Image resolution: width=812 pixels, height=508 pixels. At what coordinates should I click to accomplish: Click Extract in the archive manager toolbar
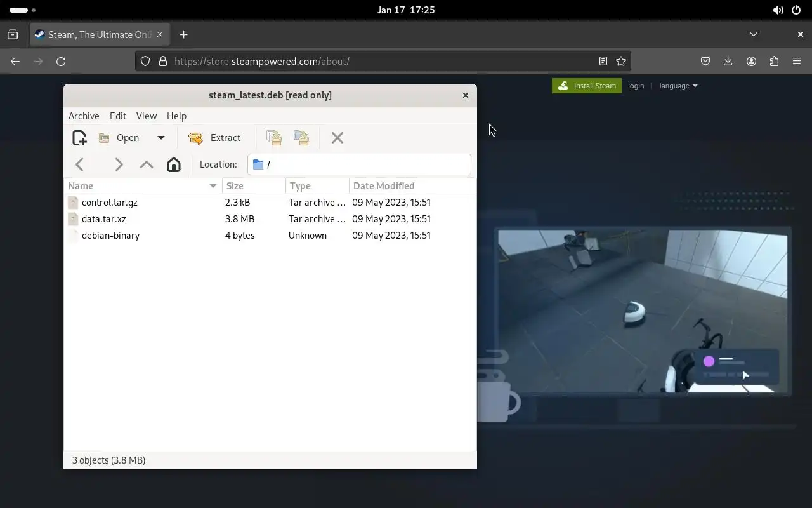pos(215,138)
